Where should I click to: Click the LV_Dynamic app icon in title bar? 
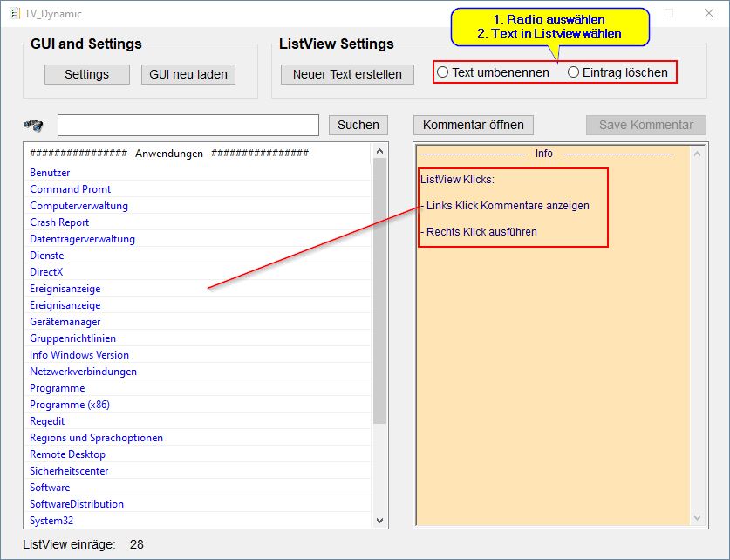click(x=15, y=14)
